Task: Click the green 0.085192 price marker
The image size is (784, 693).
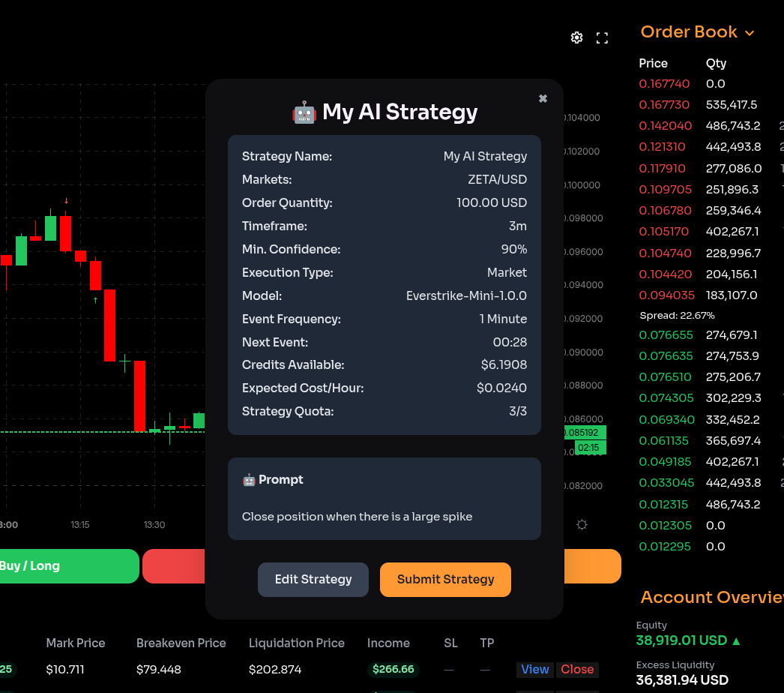Action: (585, 433)
